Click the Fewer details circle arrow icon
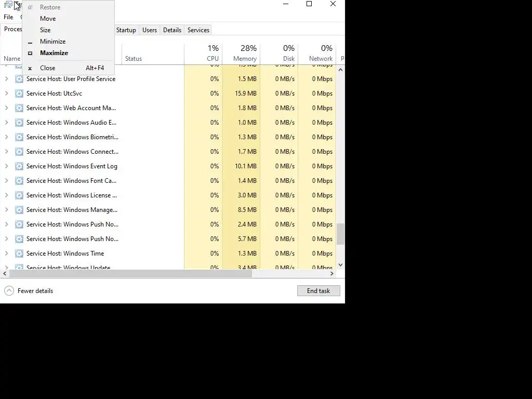The image size is (532, 399). (x=9, y=291)
